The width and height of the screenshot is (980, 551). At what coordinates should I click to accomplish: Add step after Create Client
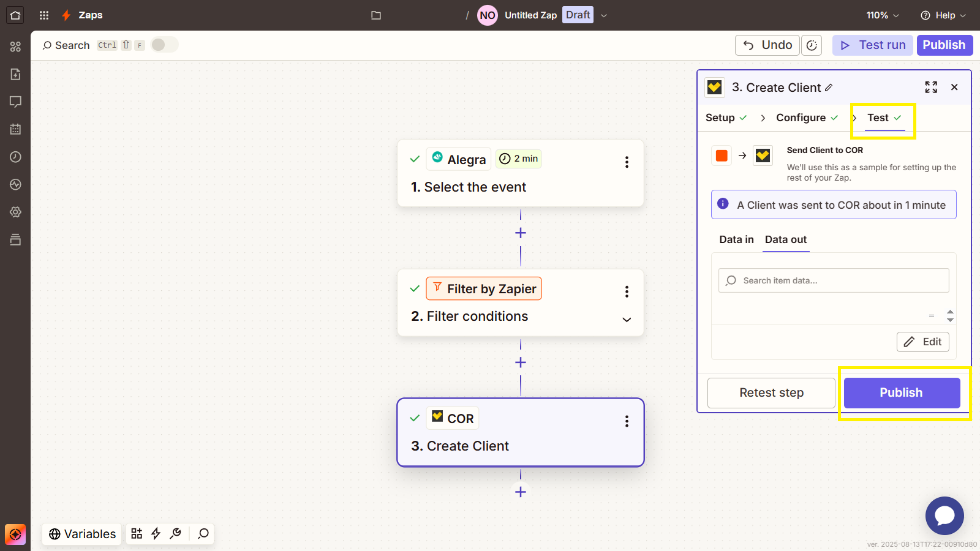521,492
